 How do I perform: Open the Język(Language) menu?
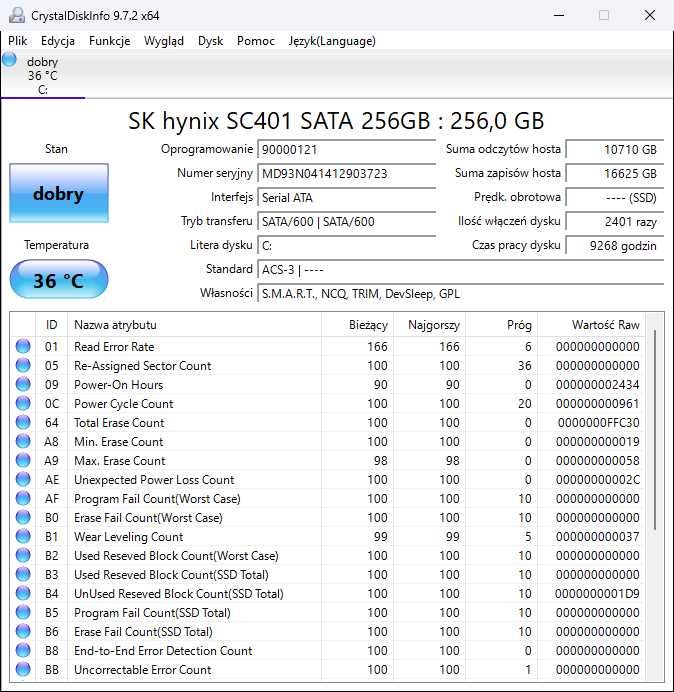[x=332, y=41]
